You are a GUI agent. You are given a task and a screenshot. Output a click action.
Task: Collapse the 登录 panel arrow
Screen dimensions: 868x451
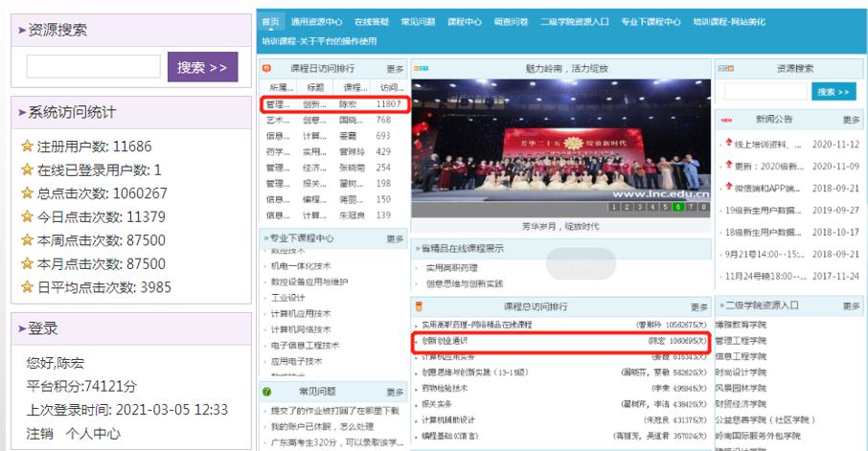[21, 328]
